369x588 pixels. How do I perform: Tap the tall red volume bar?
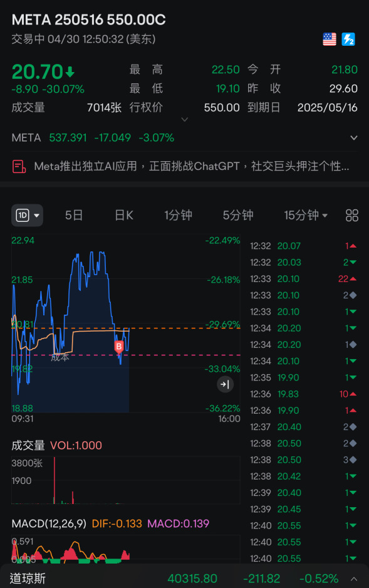(x=55, y=480)
